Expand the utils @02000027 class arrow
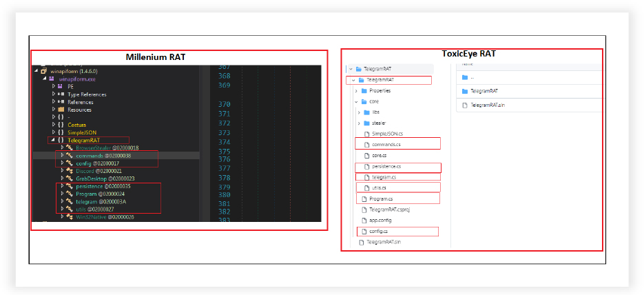Screen dimensions: 644x295 pyautogui.click(x=63, y=210)
